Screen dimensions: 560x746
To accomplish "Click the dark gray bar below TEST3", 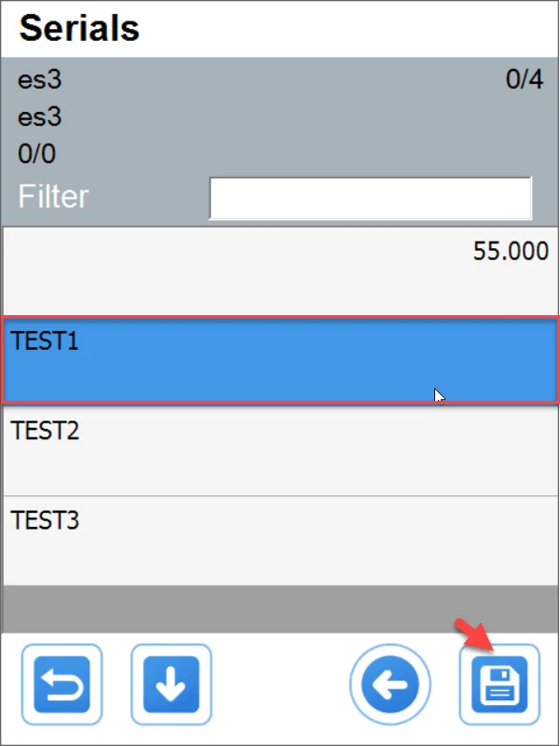I will coord(280,607).
